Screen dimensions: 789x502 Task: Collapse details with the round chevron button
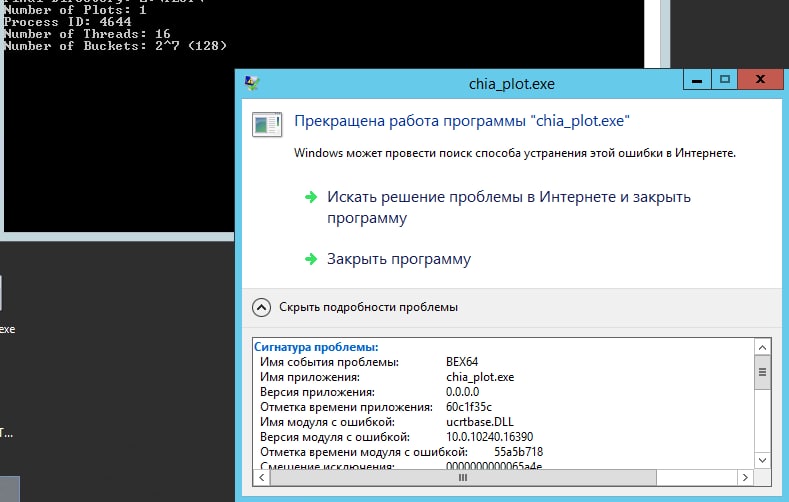point(261,307)
